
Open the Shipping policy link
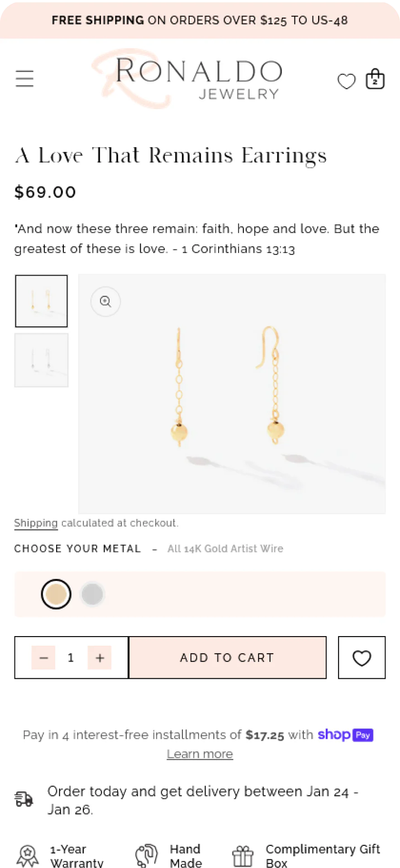36,523
